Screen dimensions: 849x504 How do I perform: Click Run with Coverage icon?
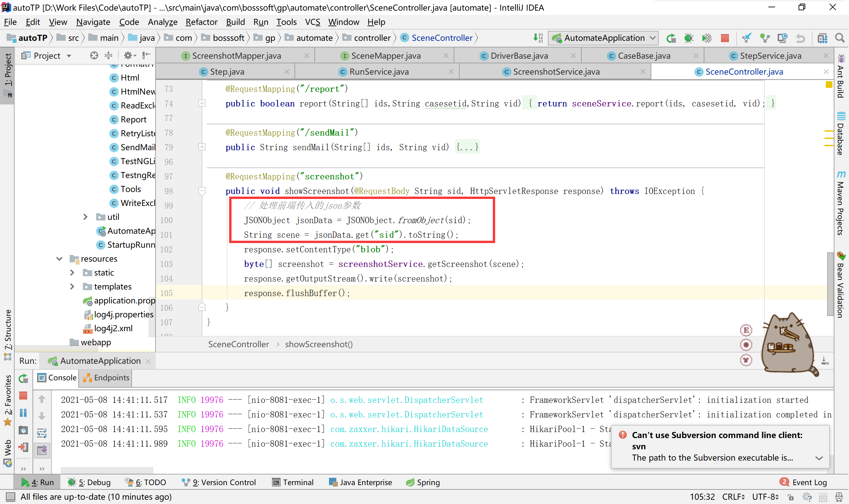pos(706,38)
